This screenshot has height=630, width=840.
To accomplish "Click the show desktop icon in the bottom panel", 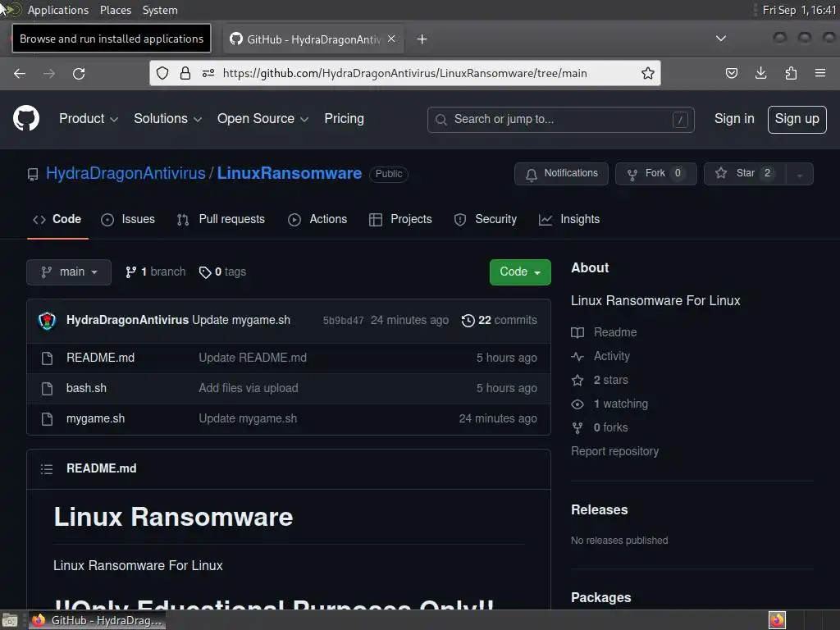I will click(x=10, y=620).
